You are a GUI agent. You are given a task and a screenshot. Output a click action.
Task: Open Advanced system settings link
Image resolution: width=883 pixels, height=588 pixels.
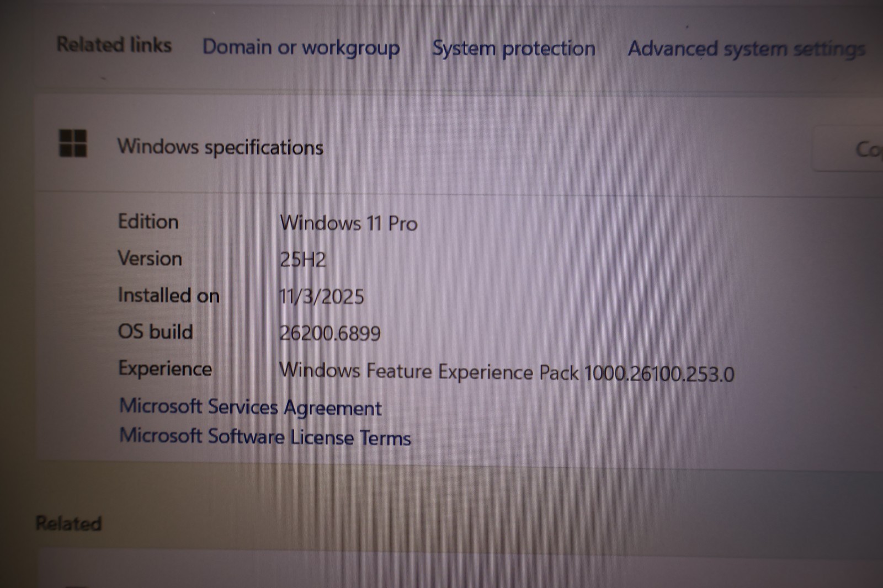point(747,49)
